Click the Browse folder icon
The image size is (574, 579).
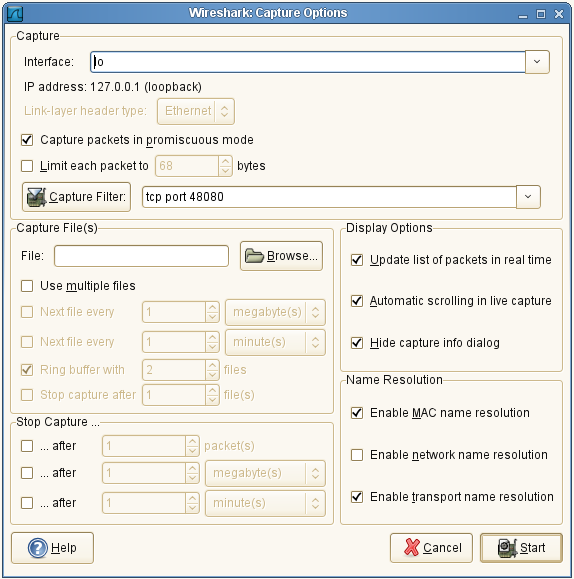[254, 256]
